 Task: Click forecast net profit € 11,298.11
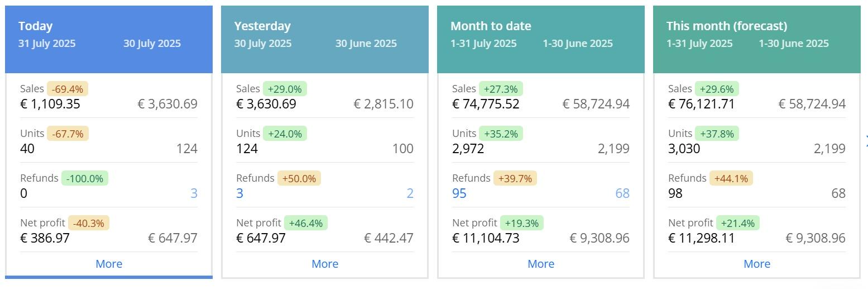(701, 238)
